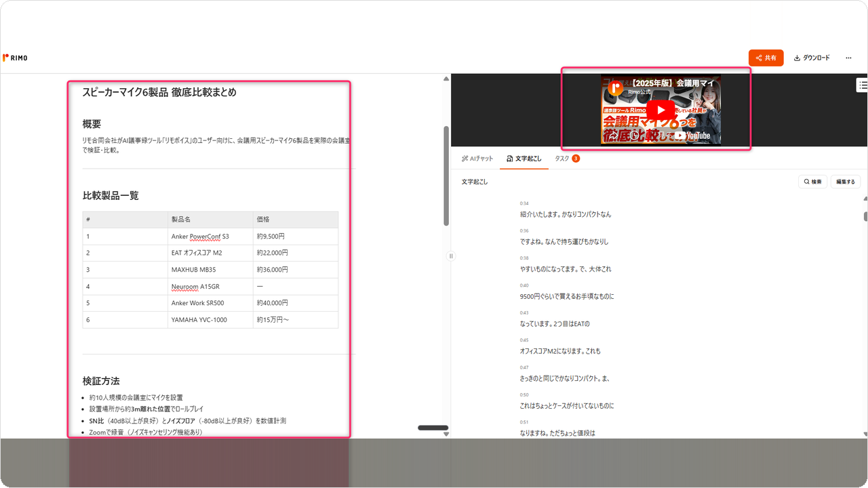Click transcript line なりますね。ただちょっと値段は
Screen dimensions: 868x488
click(557, 432)
